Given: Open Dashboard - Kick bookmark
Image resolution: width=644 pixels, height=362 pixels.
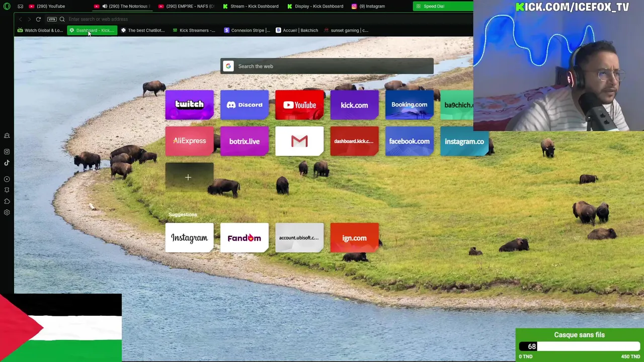Looking at the screenshot, I should click(92, 30).
